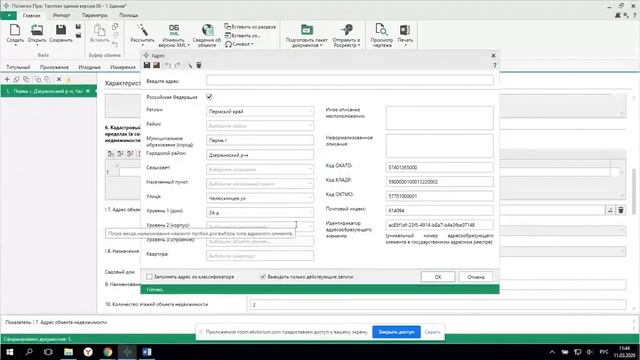Click the Иное описание местоположения text area
The width and height of the screenshot is (640, 360).
[439, 118]
